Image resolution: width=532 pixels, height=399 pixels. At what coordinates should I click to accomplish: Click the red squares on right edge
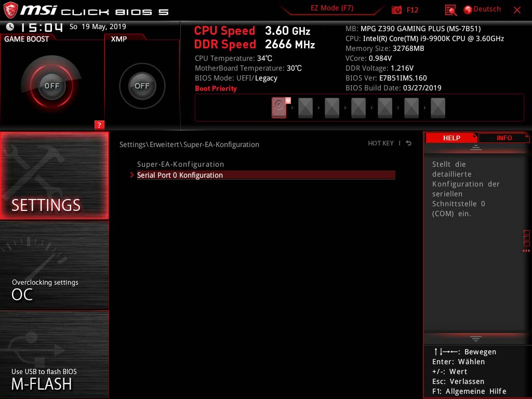pyautogui.click(x=527, y=238)
